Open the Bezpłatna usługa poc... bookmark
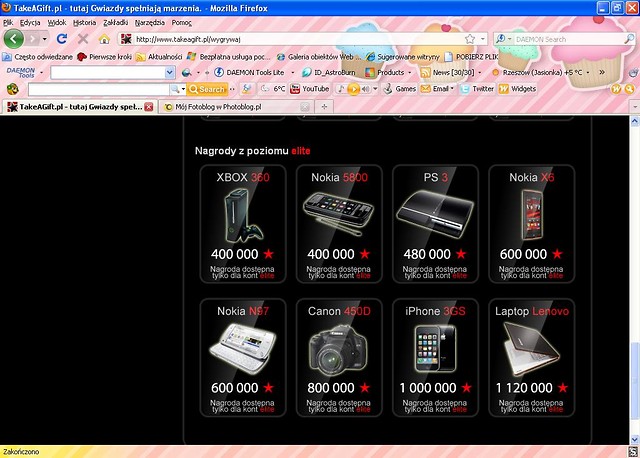Viewport: 640px width, 458px height. pos(229,56)
